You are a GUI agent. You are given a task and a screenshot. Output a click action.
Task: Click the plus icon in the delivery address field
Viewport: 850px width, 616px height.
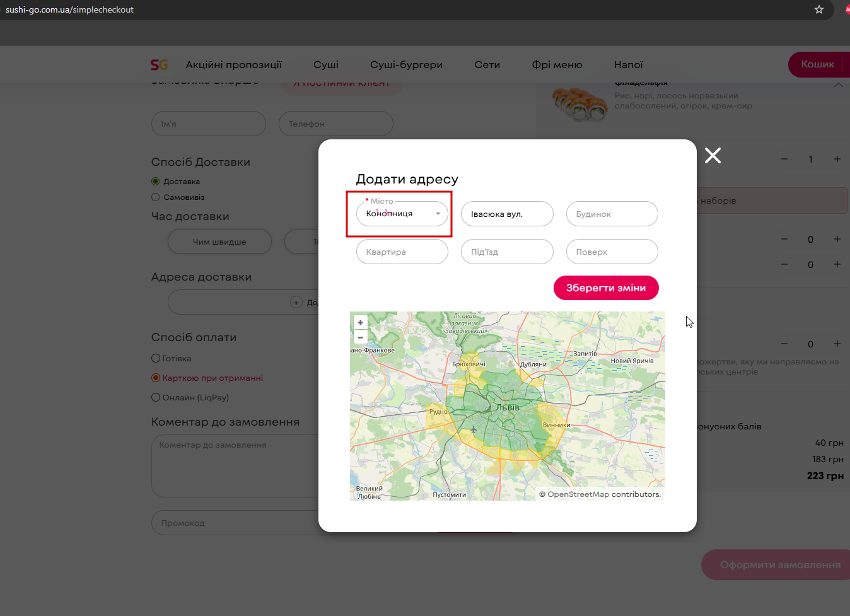coord(296,303)
